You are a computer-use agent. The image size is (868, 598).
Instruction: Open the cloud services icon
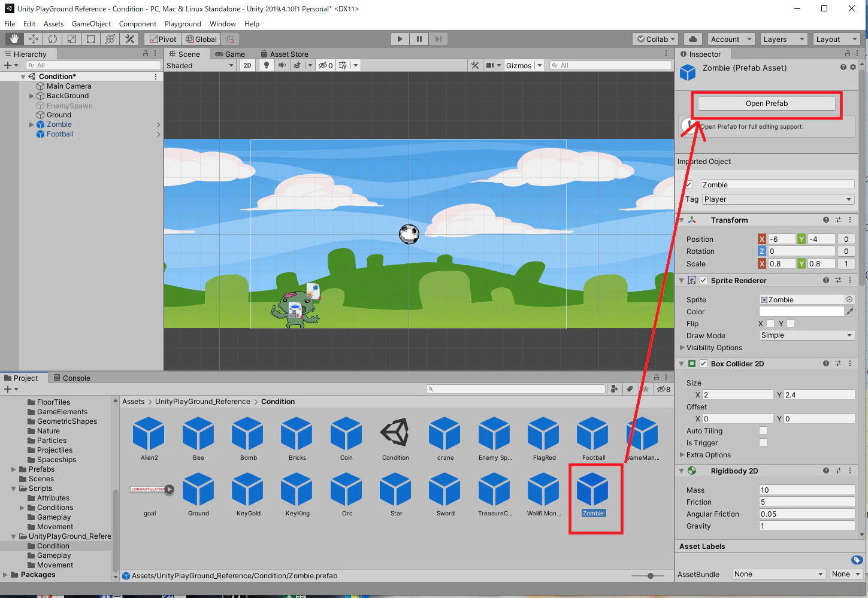(x=693, y=39)
